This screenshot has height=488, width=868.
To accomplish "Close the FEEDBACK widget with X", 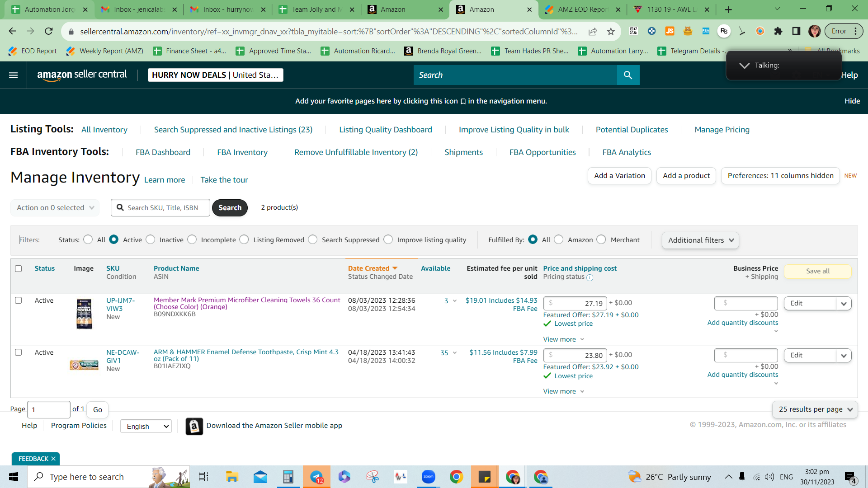I will [53, 459].
